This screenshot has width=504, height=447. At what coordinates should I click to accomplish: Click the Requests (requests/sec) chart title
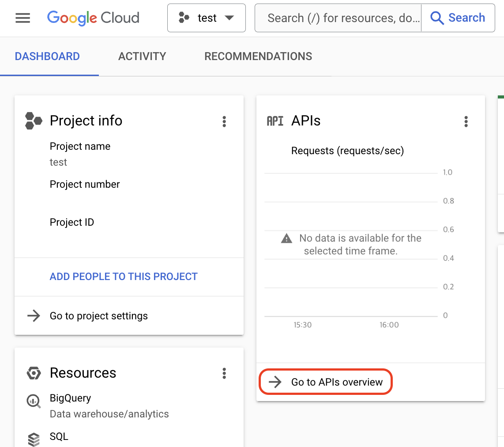coord(347,151)
